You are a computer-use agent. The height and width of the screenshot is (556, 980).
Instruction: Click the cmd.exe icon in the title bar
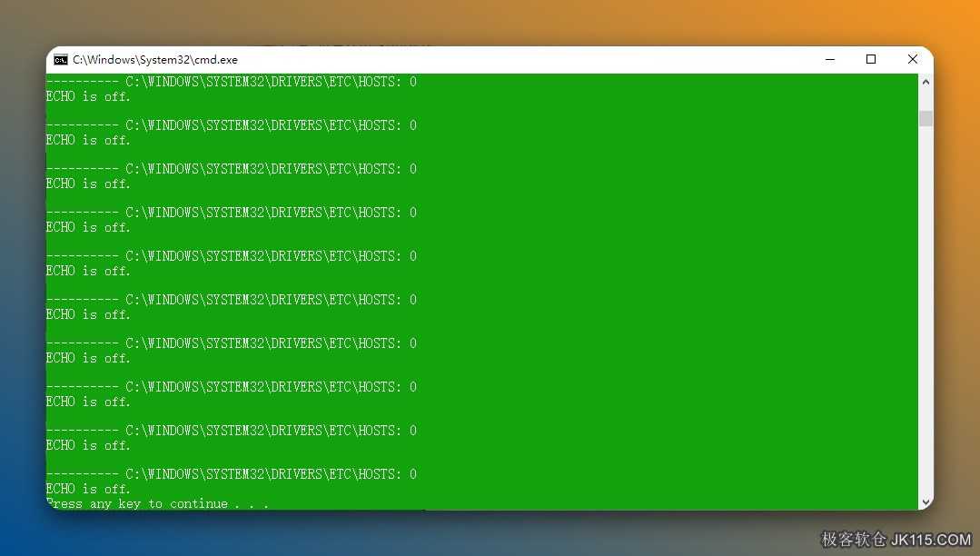[61, 60]
